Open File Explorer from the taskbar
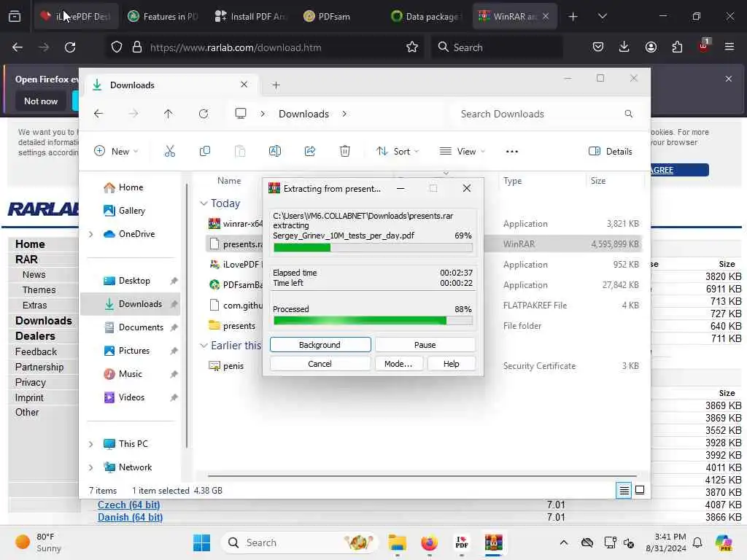Image resolution: width=747 pixels, height=560 pixels. click(x=397, y=542)
